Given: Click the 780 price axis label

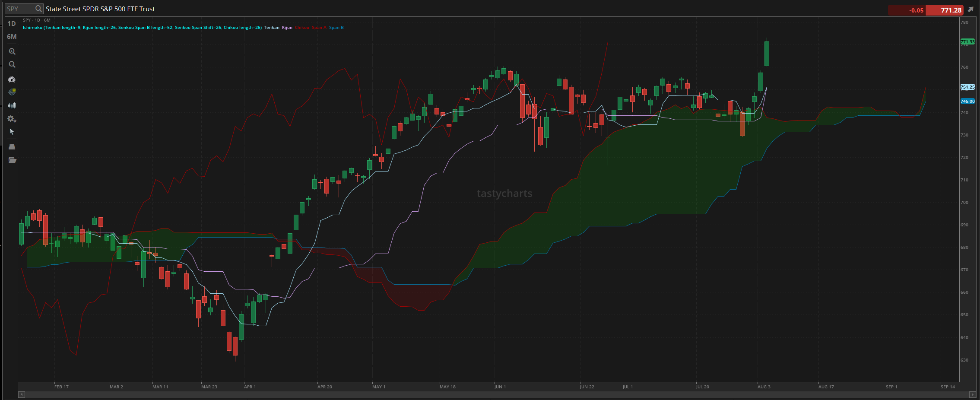Looking at the screenshot, I should 964,22.
